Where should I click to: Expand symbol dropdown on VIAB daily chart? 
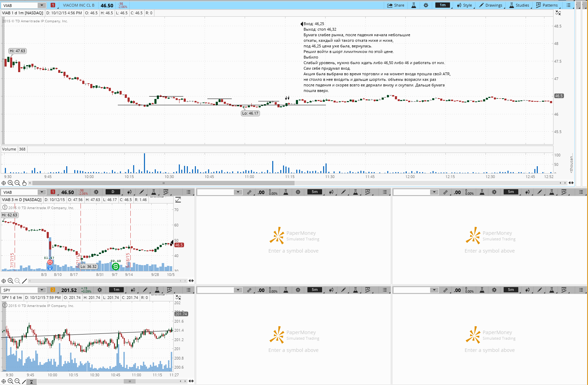click(x=42, y=192)
